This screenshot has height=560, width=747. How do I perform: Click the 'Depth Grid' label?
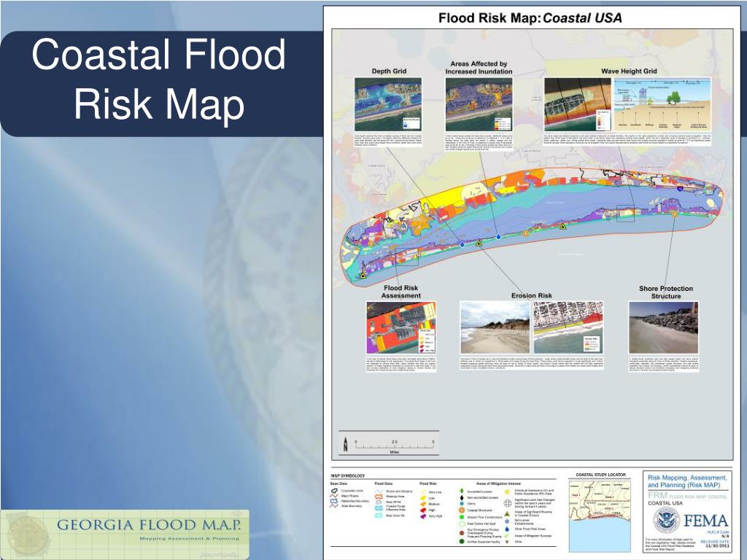(389, 71)
